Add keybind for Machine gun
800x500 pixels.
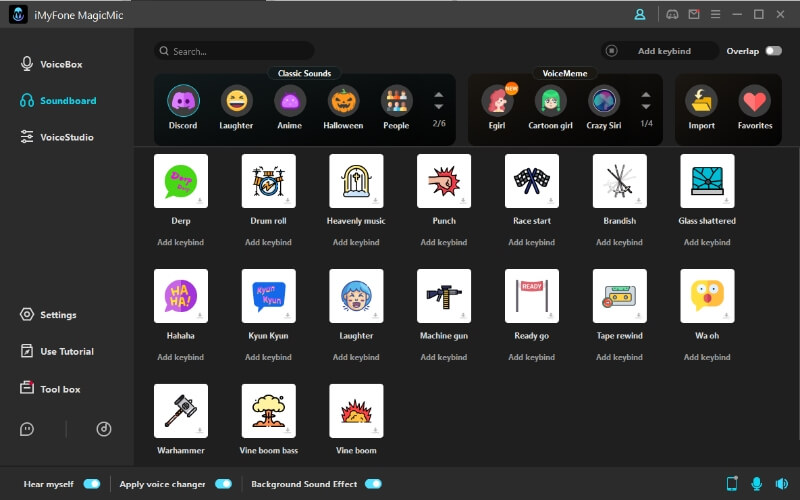pos(444,357)
